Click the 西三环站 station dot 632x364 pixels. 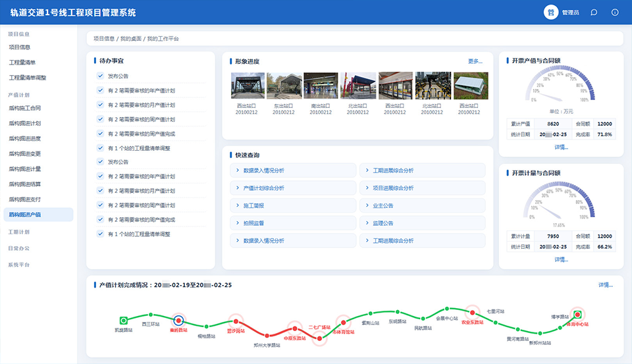[x=151, y=315]
